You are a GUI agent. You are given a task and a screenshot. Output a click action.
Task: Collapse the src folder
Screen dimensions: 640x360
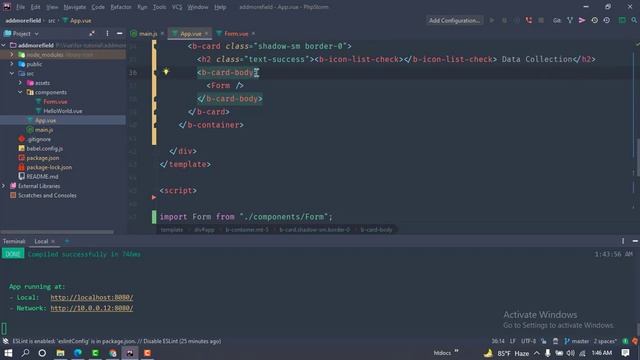pos(12,73)
